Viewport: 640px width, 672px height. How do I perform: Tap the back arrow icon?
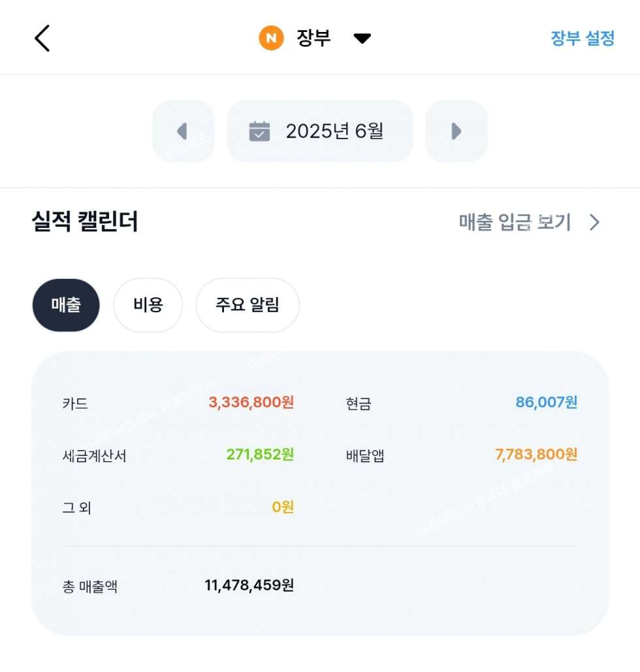coord(42,39)
